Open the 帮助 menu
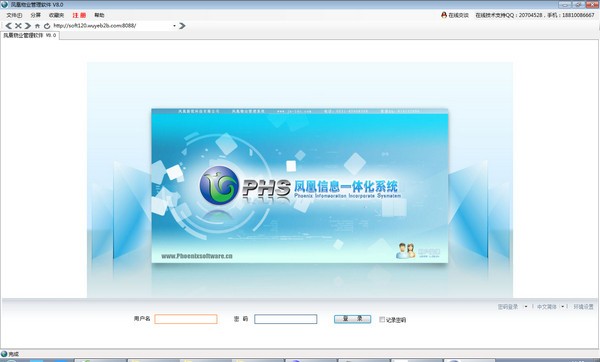Screen dimensions: 600x362 [x=99, y=15]
